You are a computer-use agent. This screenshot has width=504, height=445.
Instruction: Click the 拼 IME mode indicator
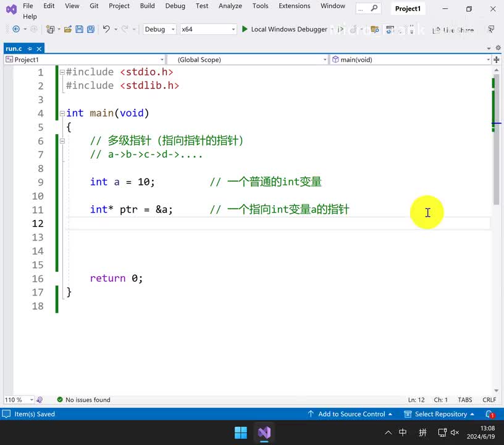click(x=422, y=433)
